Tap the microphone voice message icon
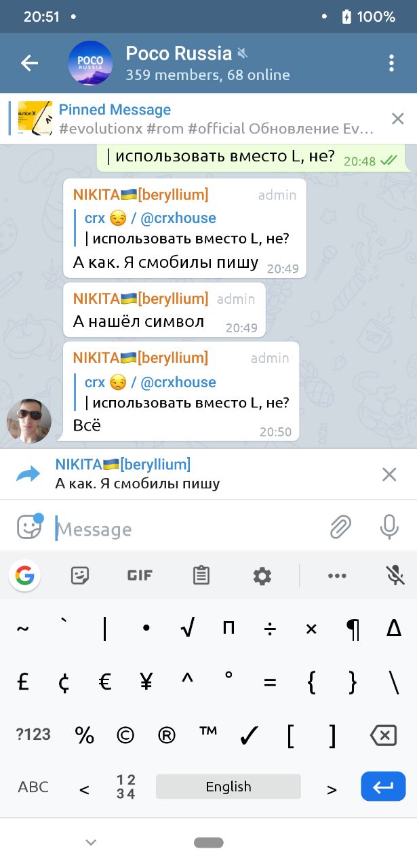Screen dimensions: 417x868 389,527
